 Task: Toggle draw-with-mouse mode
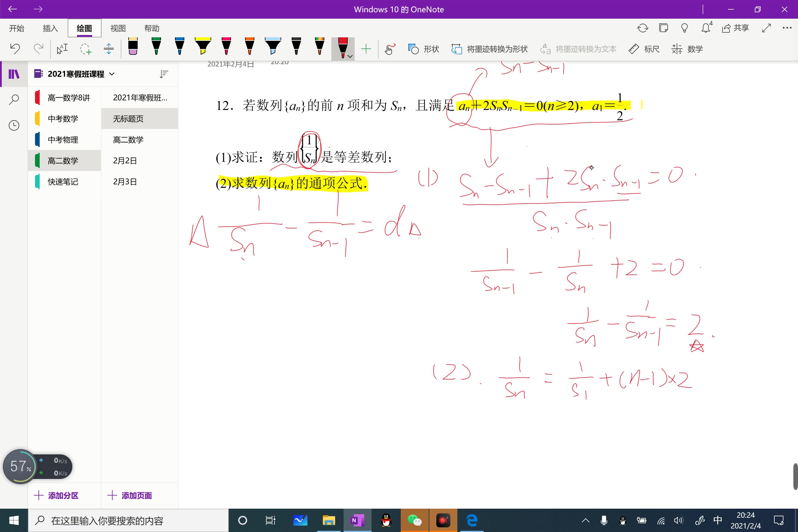point(389,49)
